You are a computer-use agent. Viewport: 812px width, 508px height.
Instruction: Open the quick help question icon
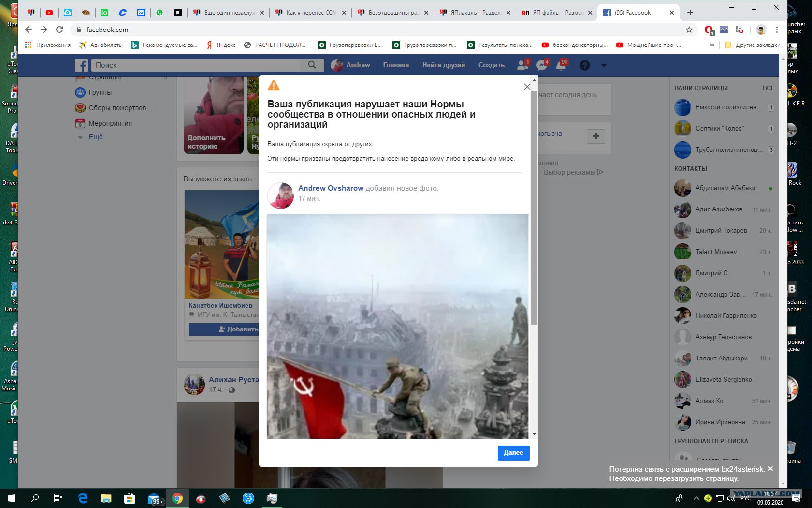click(x=584, y=65)
